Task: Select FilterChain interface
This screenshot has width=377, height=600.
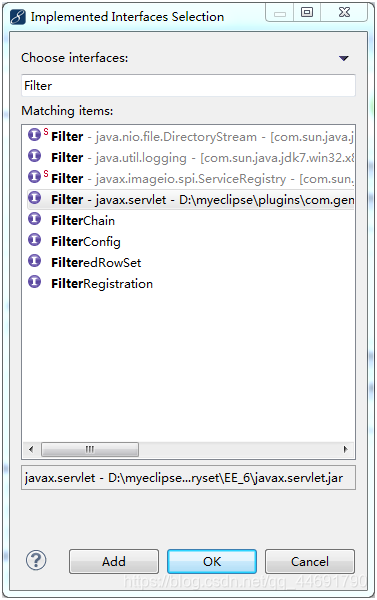Action: [191, 220]
